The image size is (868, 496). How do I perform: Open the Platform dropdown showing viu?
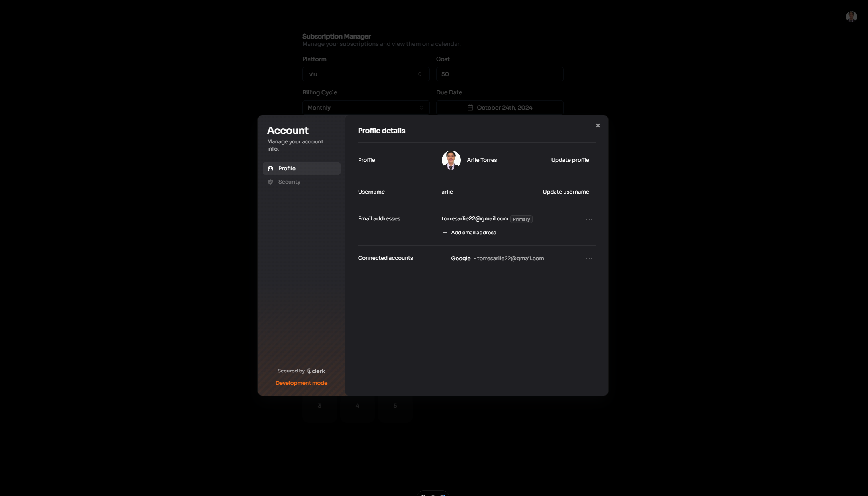pyautogui.click(x=365, y=74)
